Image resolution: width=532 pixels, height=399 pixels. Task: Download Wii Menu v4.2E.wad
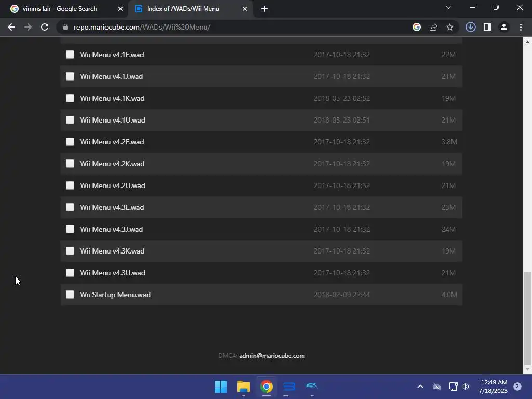(112, 142)
